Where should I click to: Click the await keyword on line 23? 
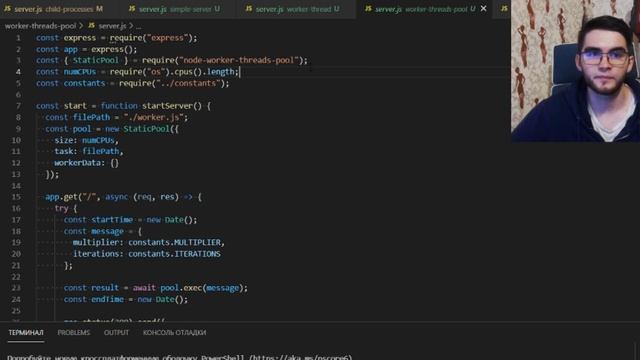144,288
